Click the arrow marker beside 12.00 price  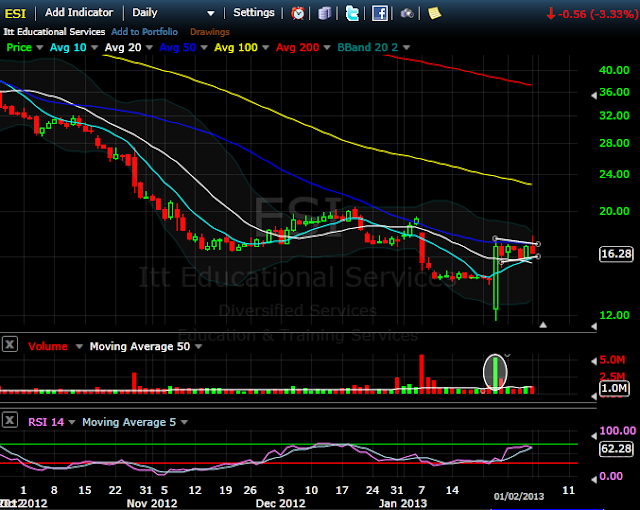[594, 326]
